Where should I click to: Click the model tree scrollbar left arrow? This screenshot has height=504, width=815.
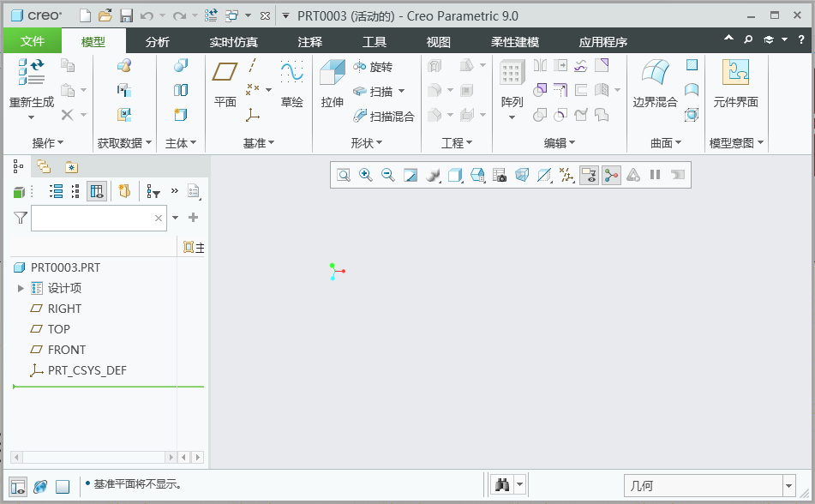click(16, 457)
